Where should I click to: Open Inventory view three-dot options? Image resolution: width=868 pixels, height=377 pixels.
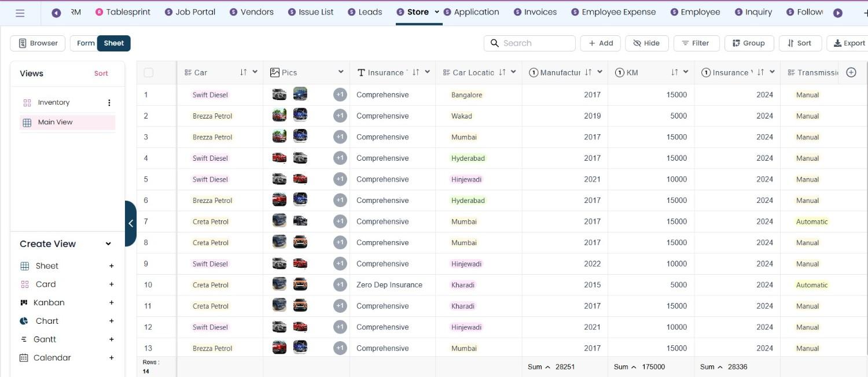109,102
